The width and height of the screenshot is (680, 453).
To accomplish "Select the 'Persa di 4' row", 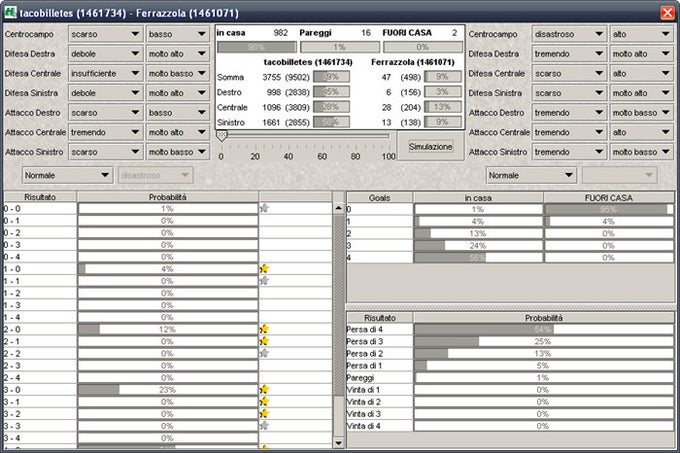I will click(x=510, y=329).
